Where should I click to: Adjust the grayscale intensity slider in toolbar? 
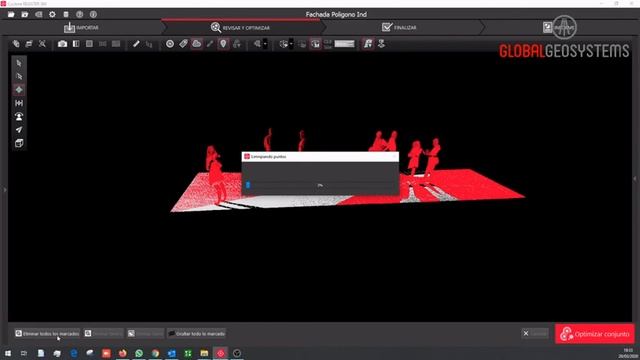coord(344,44)
